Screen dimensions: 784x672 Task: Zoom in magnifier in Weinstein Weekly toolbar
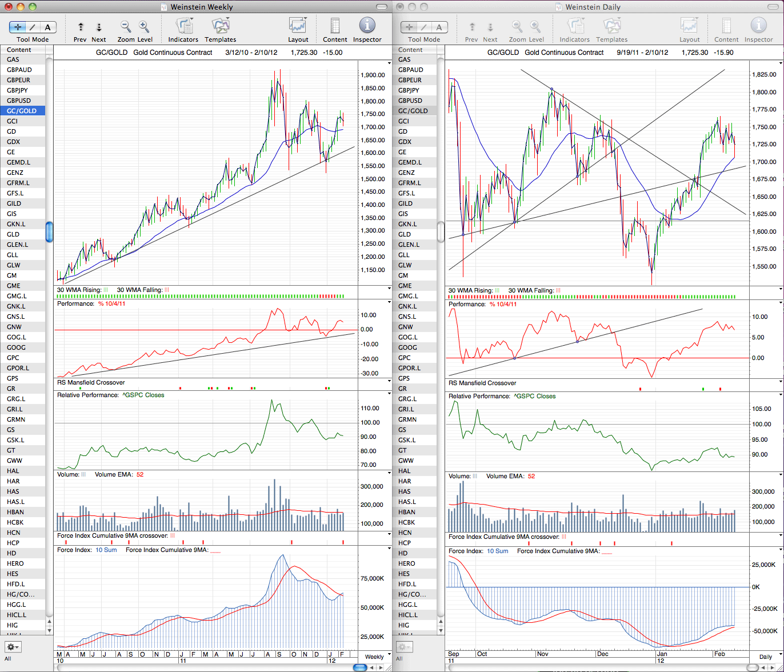click(x=144, y=26)
